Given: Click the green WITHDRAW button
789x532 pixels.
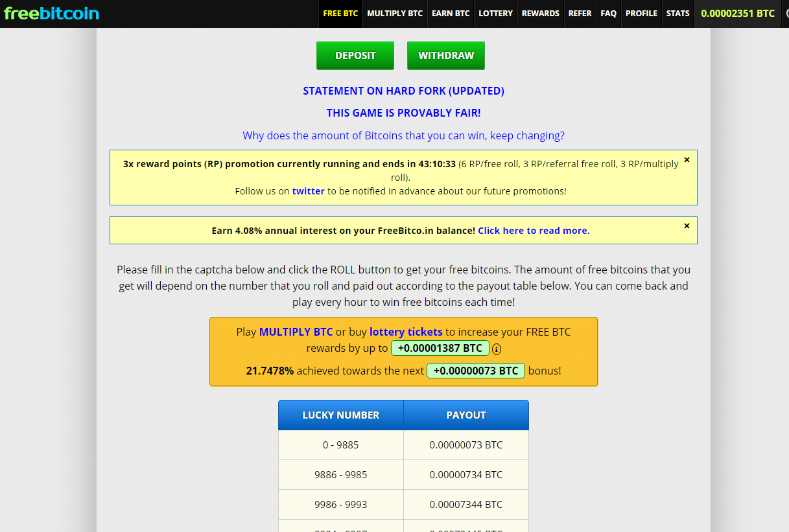Looking at the screenshot, I should 446,56.
